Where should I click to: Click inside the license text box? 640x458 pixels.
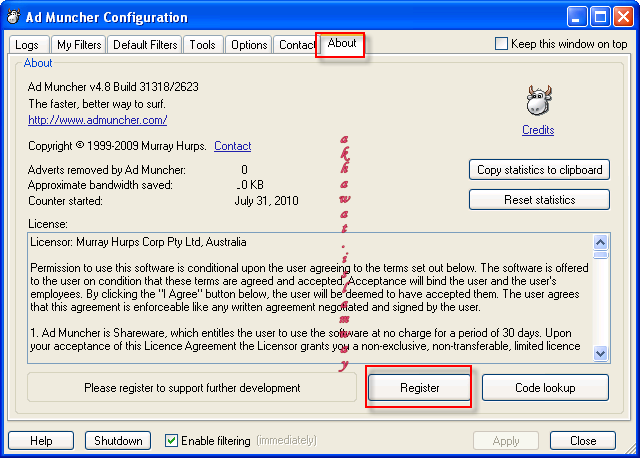tap(310, 298)
